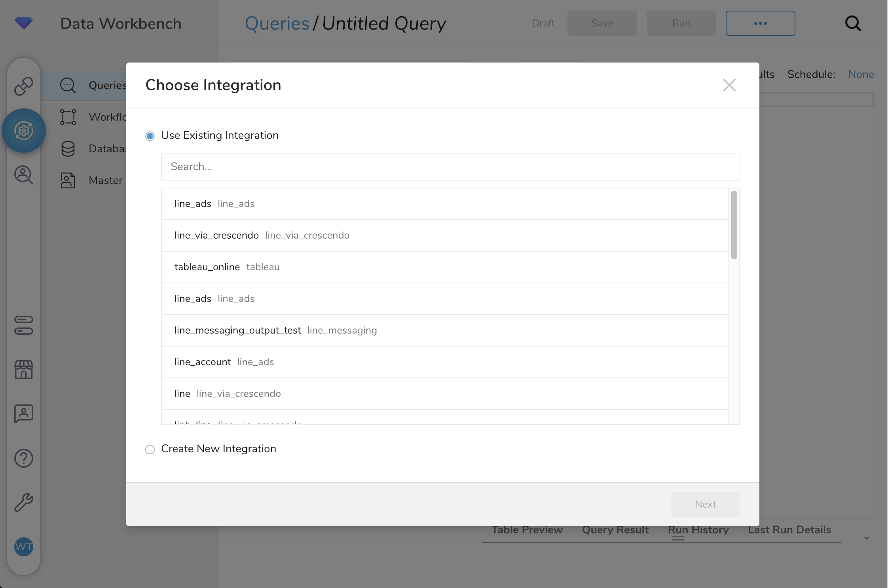This screenshot has width=888, height=588.
Task: Click the magnifier search icon at top right
Action: pos(853,24)
